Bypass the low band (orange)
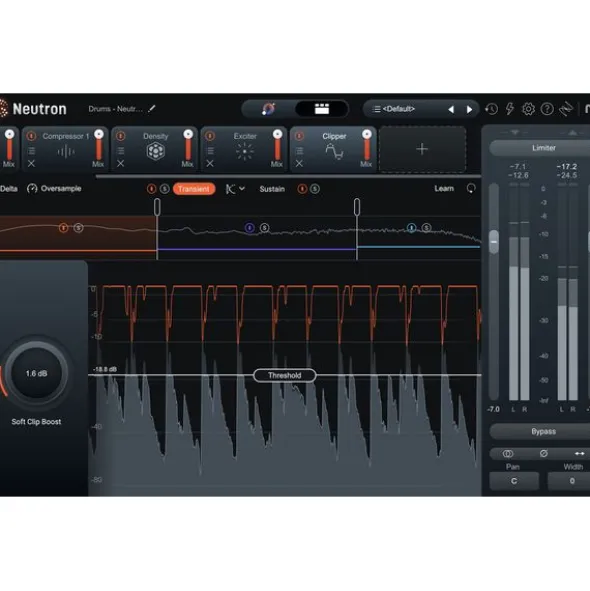This screenshot has height=591, width=590. (x=63, y=228)
